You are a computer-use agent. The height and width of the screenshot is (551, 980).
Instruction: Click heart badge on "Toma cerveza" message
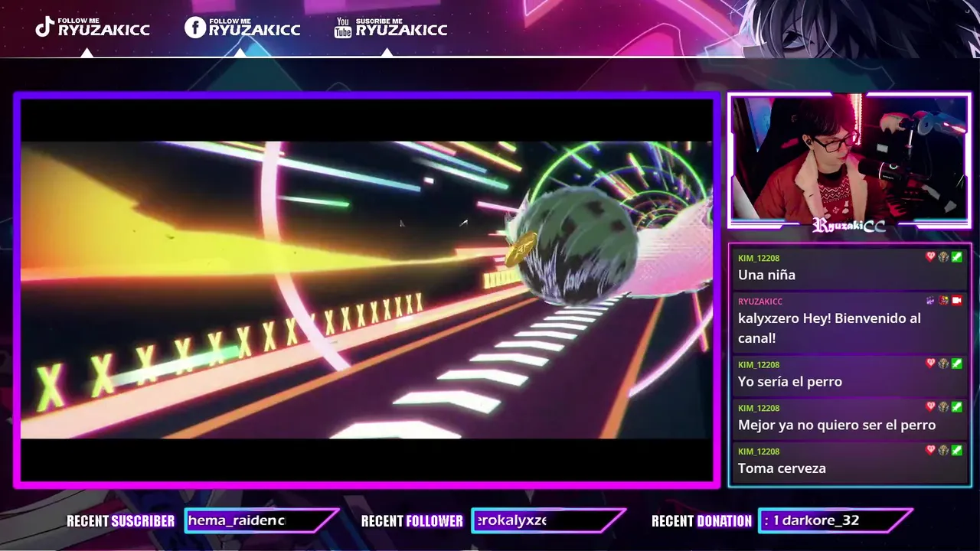pyautogui.click(x=930, y=451)
